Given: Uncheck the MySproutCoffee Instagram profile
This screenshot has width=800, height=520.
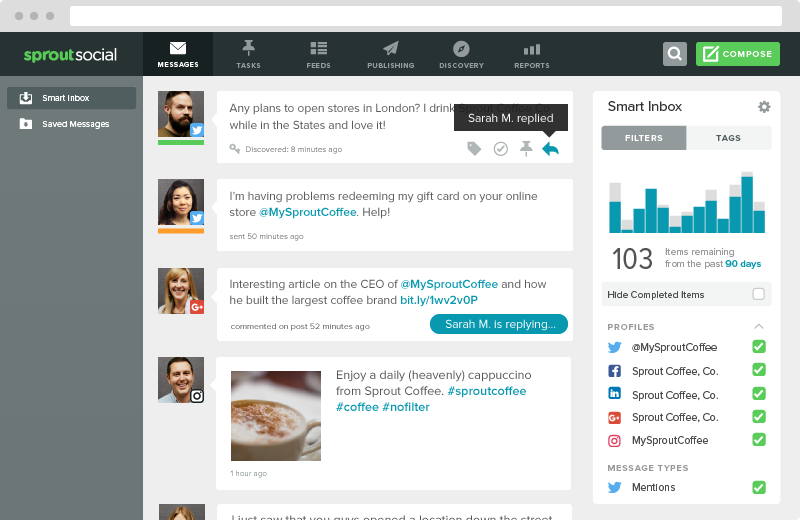Looking at the screenshot, I should point(759,439).
